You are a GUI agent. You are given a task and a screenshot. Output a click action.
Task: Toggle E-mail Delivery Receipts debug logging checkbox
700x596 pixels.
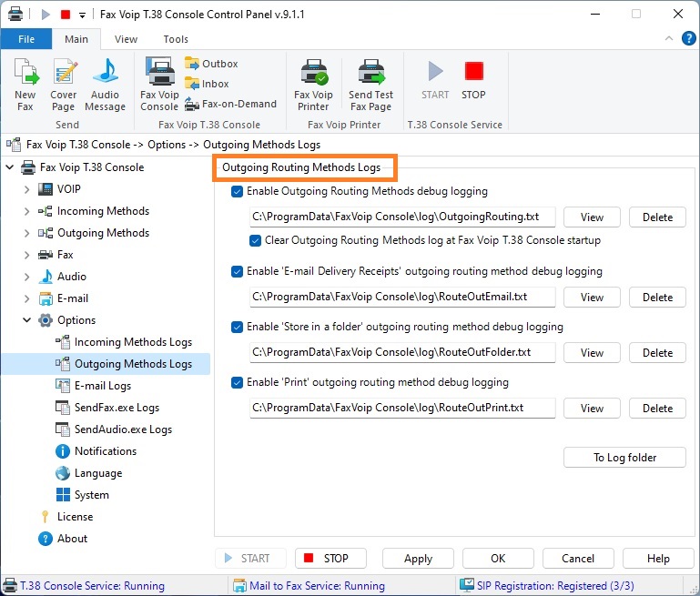coord(237,271)
